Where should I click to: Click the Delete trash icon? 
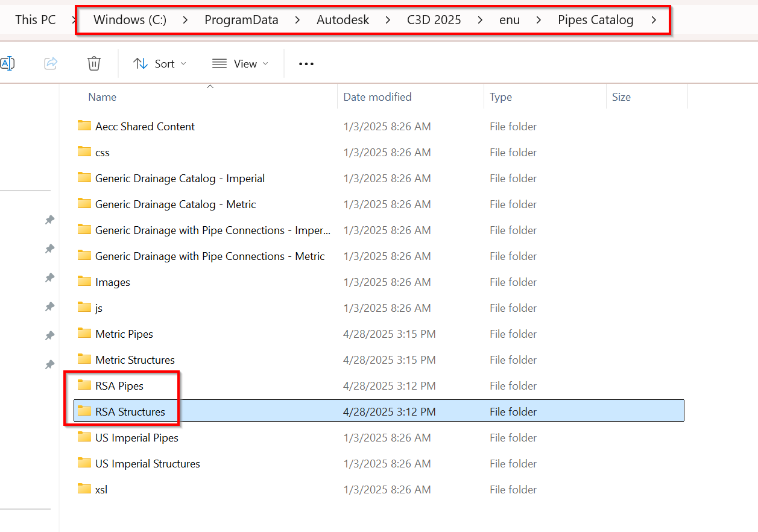[93, 63]
